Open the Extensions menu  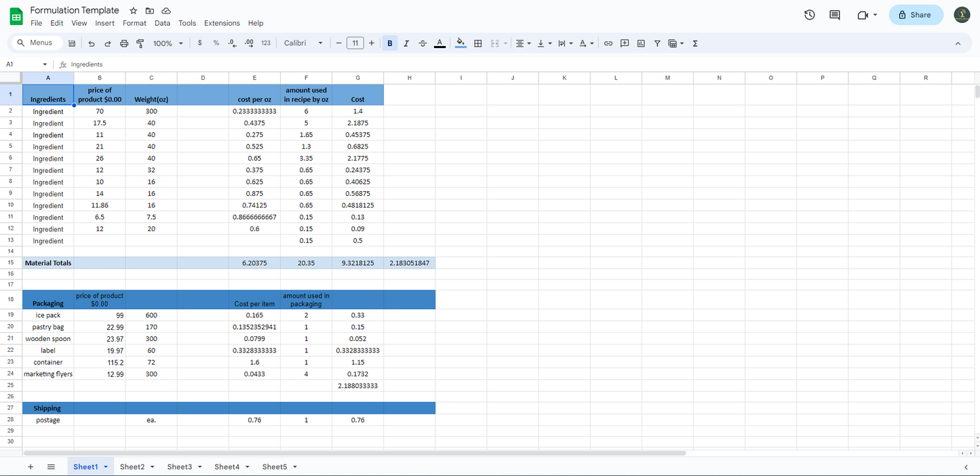click(x=222, y=23)
